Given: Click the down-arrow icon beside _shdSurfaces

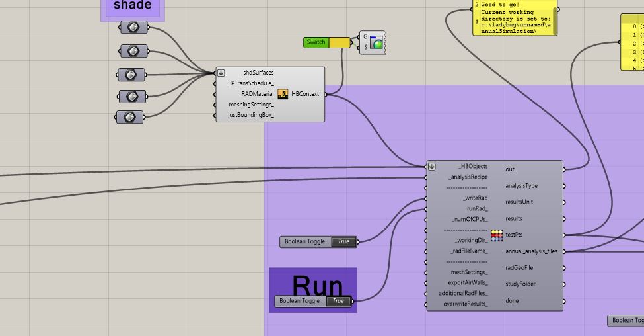Looking at the screenshot, I should point(221,73).
